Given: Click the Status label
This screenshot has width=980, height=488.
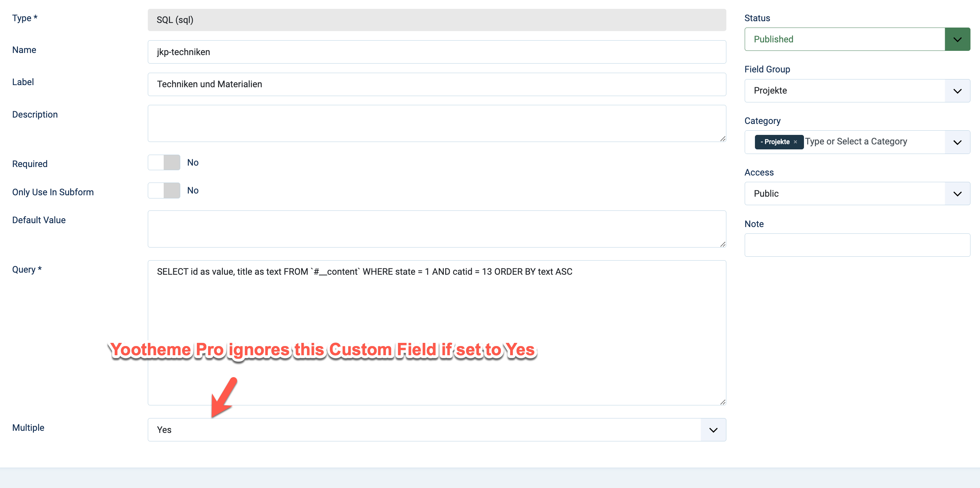Looking at the screenshot, I should point(757,18).
